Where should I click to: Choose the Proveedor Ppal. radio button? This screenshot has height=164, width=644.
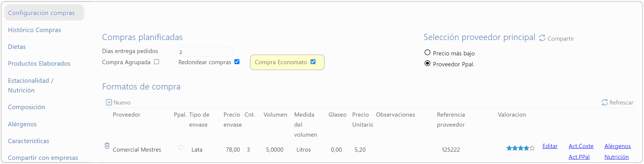pos(427,63)
